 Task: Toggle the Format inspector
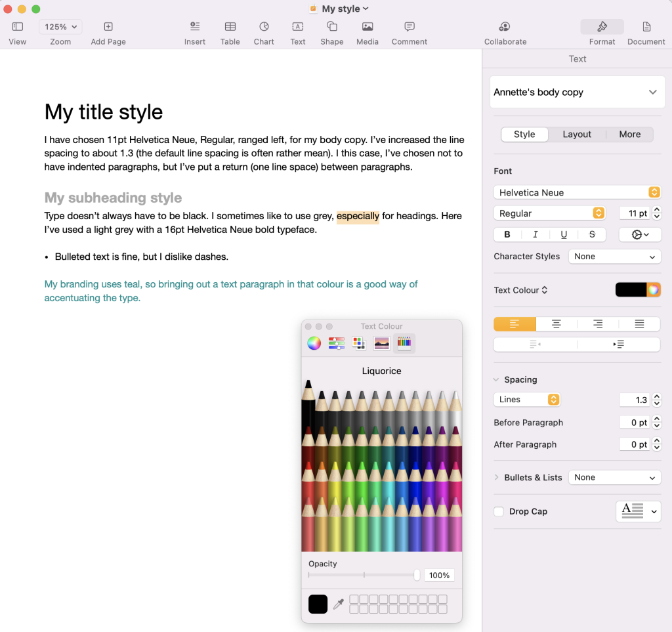602,27
